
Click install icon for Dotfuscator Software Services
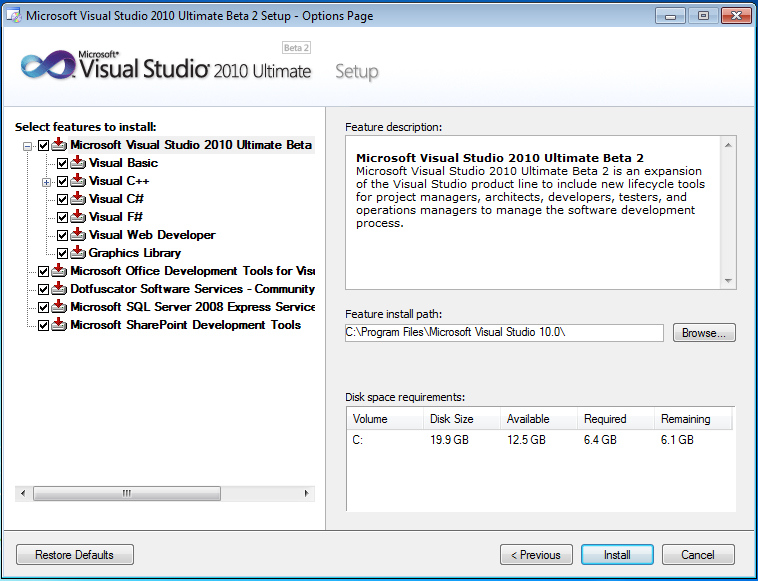[59, 289]
